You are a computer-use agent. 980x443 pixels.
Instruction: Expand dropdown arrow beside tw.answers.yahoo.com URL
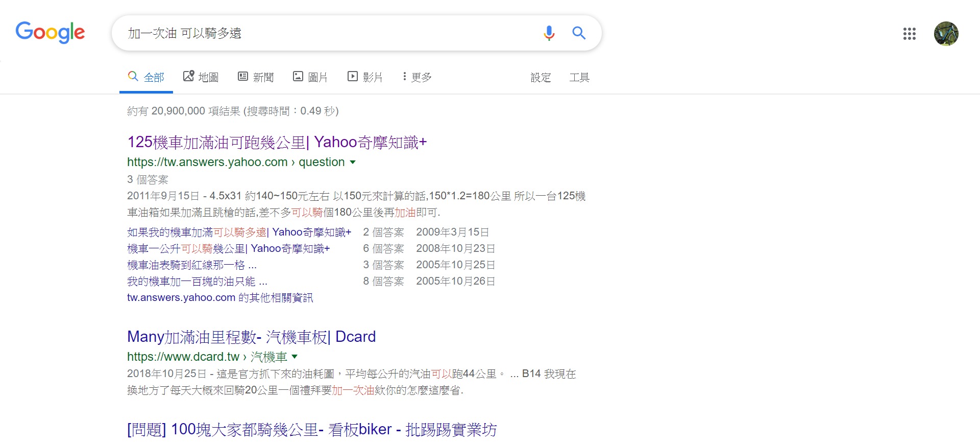click(x=352, y=162)
